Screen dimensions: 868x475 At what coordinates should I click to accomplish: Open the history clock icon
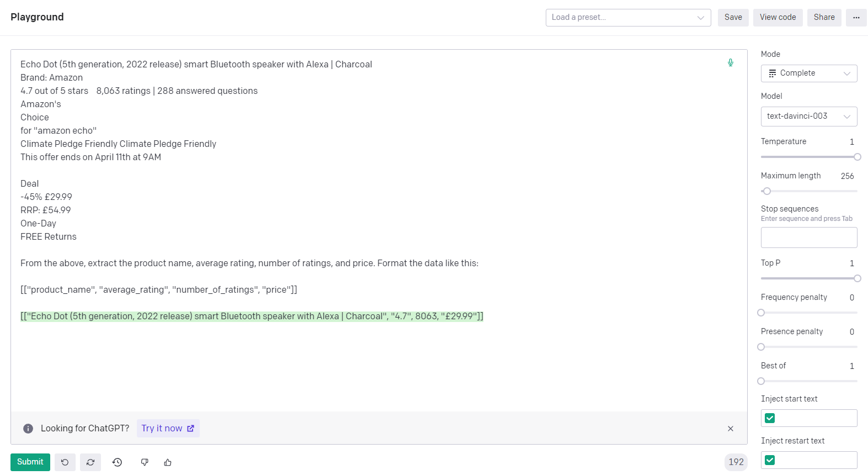tap(117, 462)
